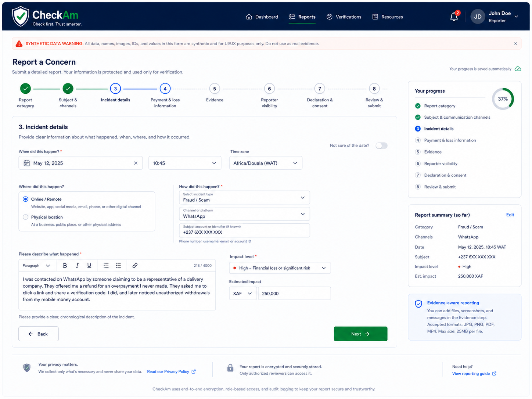
Task: Click the green Next button
Action: tap(360, 334)
